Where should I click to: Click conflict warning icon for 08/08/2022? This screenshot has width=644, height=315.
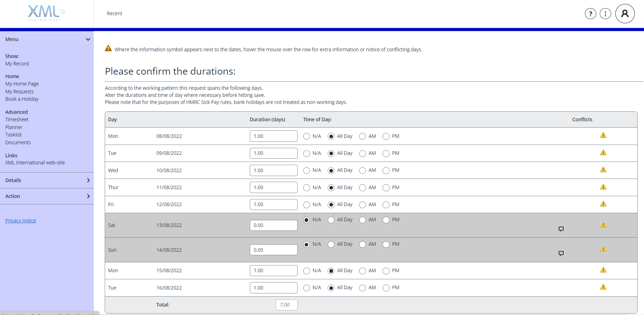coord(603,135)
